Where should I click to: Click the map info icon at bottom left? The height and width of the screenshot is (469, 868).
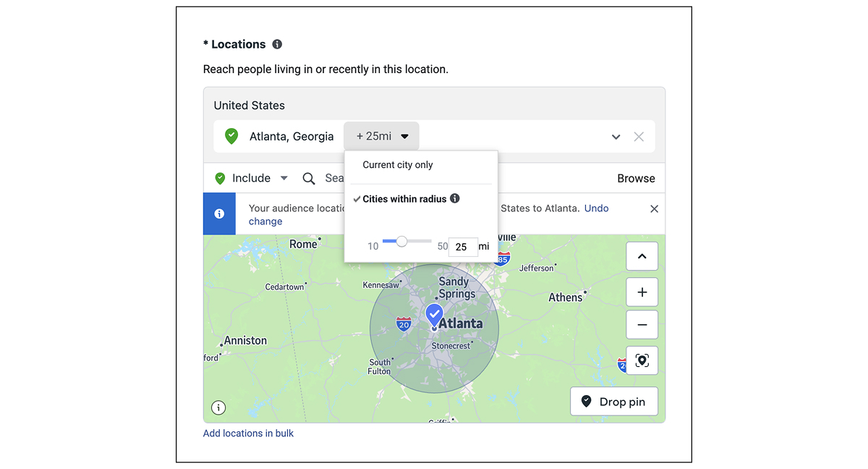[218, 407]
